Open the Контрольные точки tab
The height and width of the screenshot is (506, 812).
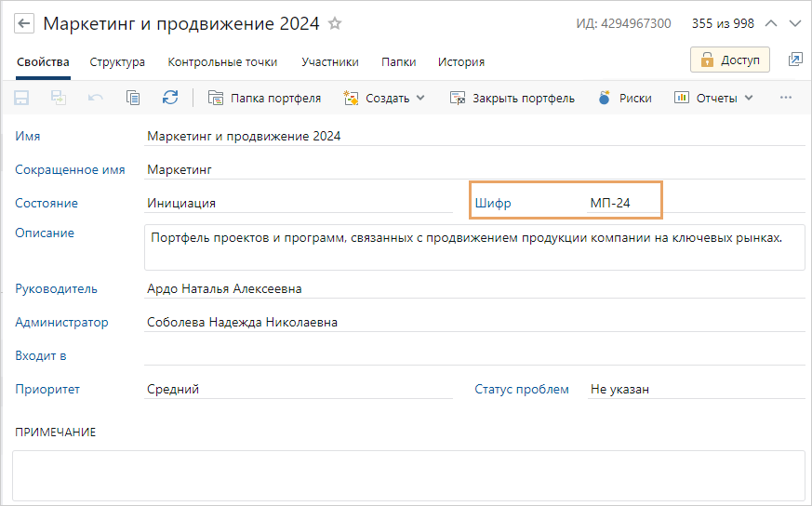(x=222, y=62)
